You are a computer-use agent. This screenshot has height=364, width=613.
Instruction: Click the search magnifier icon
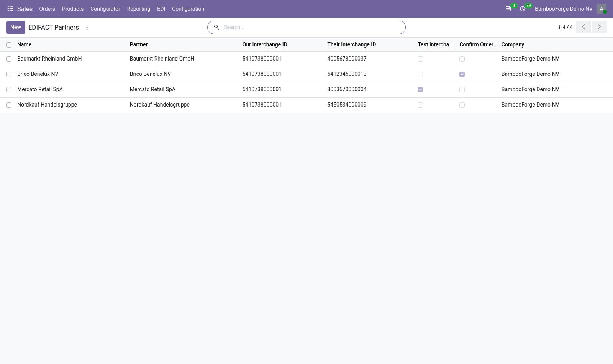pos(216,27)
